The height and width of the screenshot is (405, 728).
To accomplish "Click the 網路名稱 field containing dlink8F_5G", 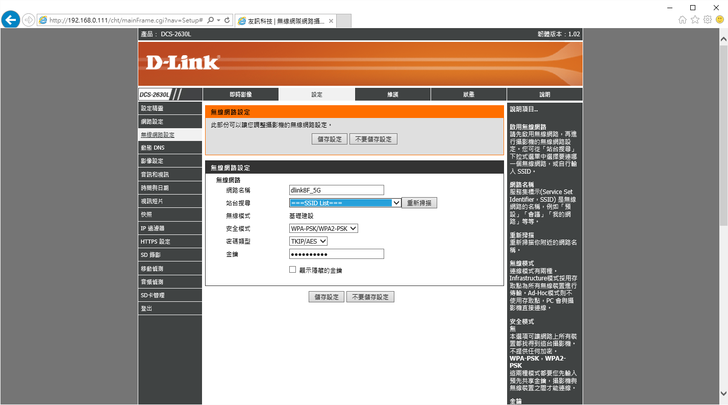I will pos(335,189).
